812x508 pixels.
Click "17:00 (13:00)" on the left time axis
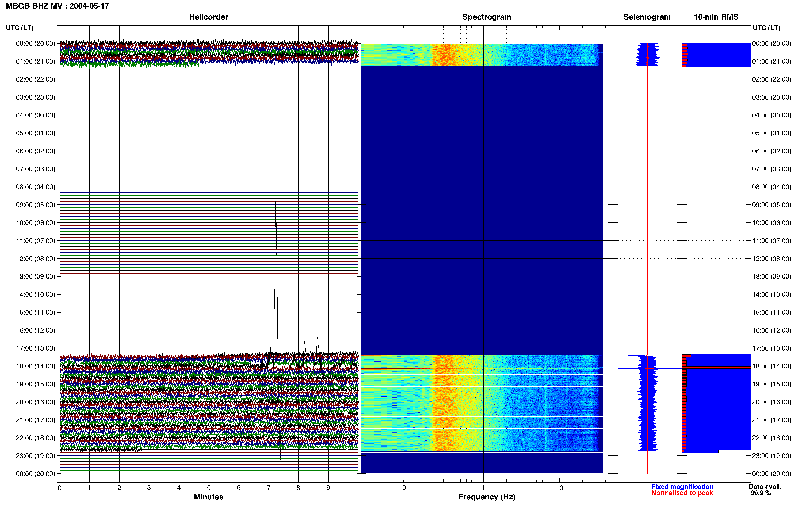[35, 348]
